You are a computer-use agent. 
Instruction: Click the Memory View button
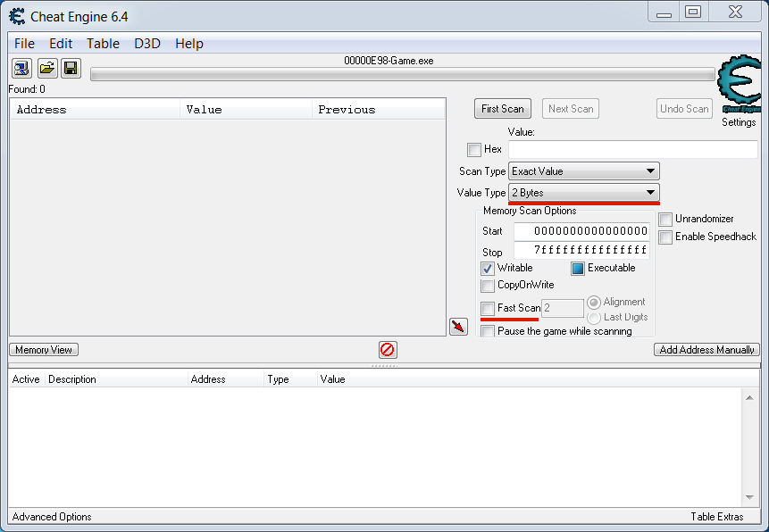[44, 350]
